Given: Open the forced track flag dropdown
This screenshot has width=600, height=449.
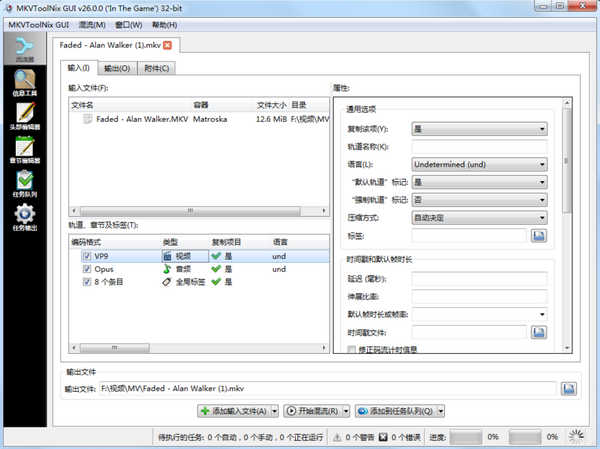Looking at the screenshot, I should [479, 200].
